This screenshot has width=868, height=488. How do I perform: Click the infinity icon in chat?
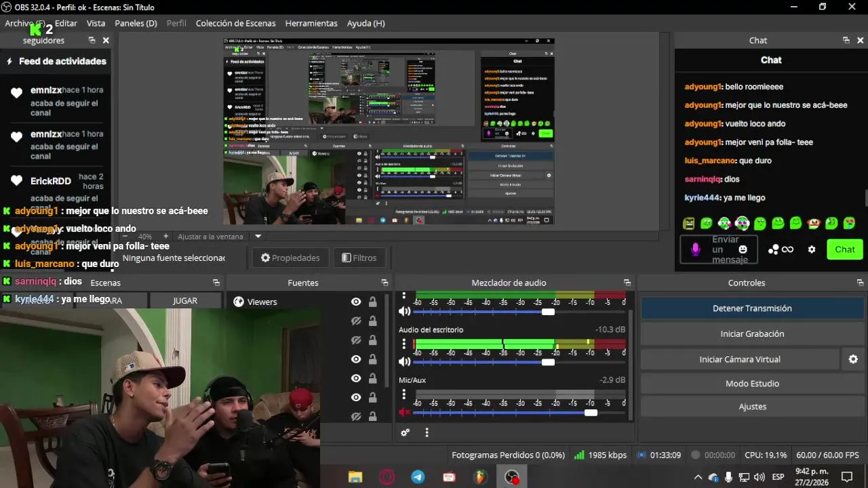coord(787,249)
